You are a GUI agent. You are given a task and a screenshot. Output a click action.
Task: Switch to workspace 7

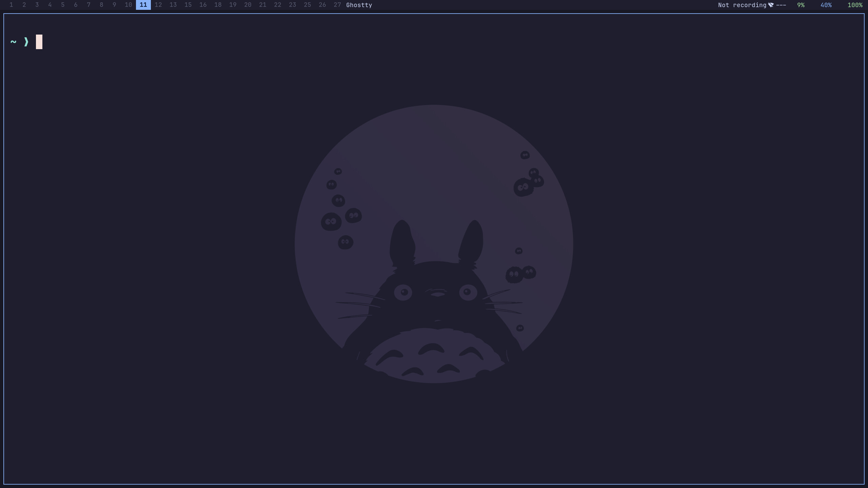(88, 5)
